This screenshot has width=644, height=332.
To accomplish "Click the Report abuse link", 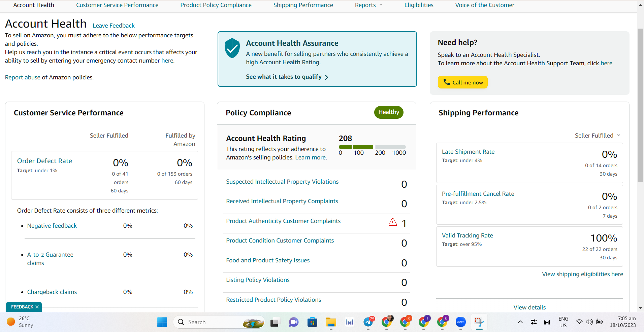I will point(23,77).
